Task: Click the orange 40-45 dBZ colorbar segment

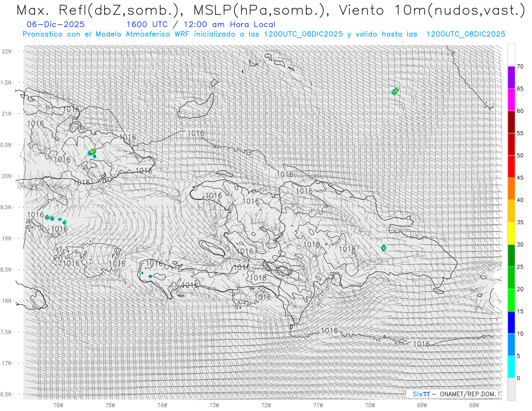Action: 511,188
